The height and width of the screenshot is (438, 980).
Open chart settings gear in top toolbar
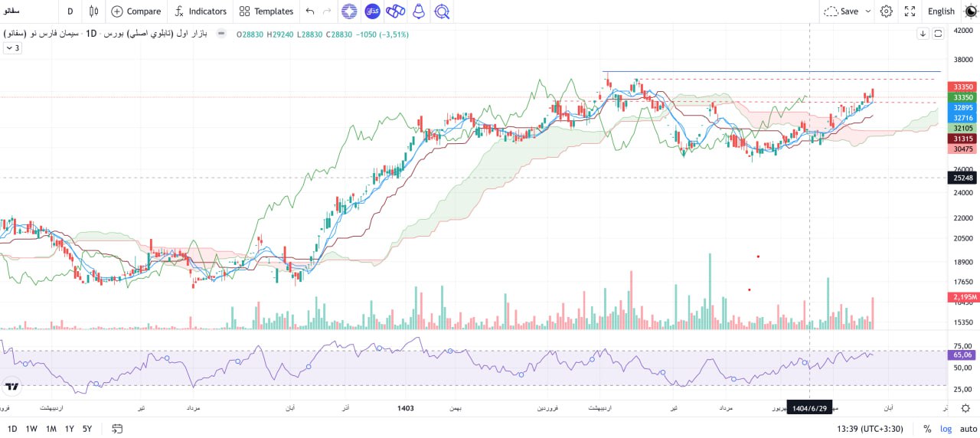pos(886,11)
